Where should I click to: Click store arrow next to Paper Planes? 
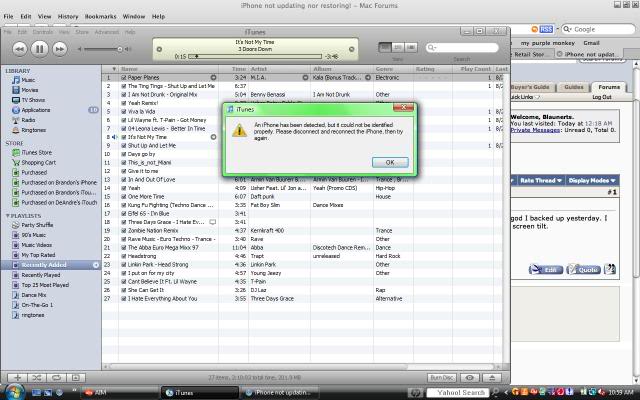(213, 77)
